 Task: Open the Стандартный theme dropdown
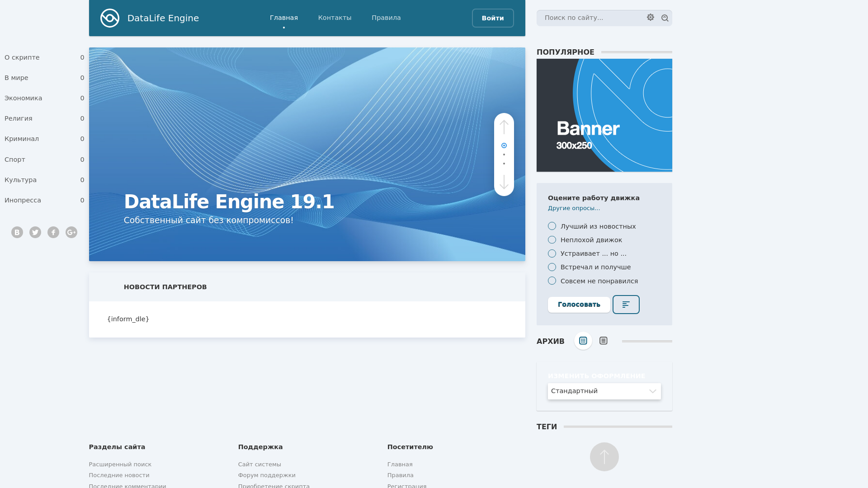[x=604, y=391]
